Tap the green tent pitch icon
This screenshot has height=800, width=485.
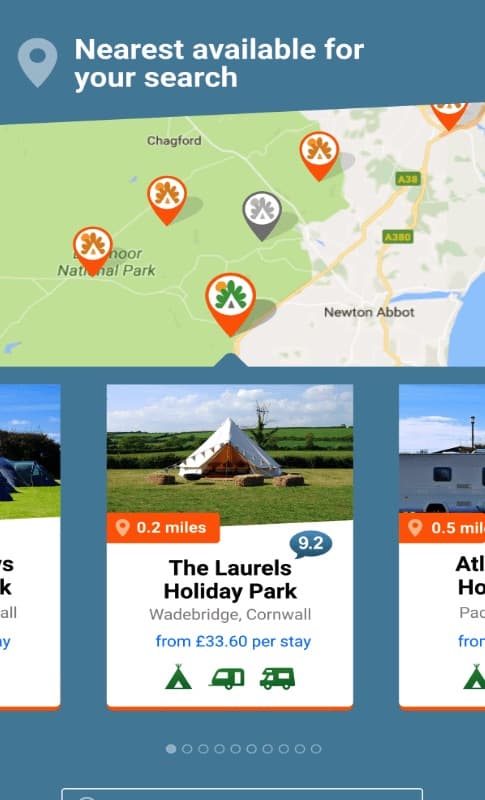point(178,677)
